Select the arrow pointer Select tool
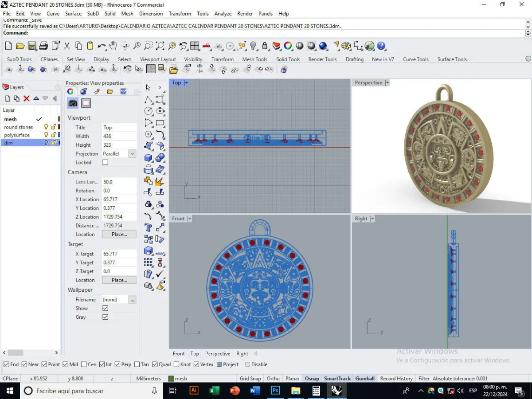Screen dimensions: 532x399 148,87
